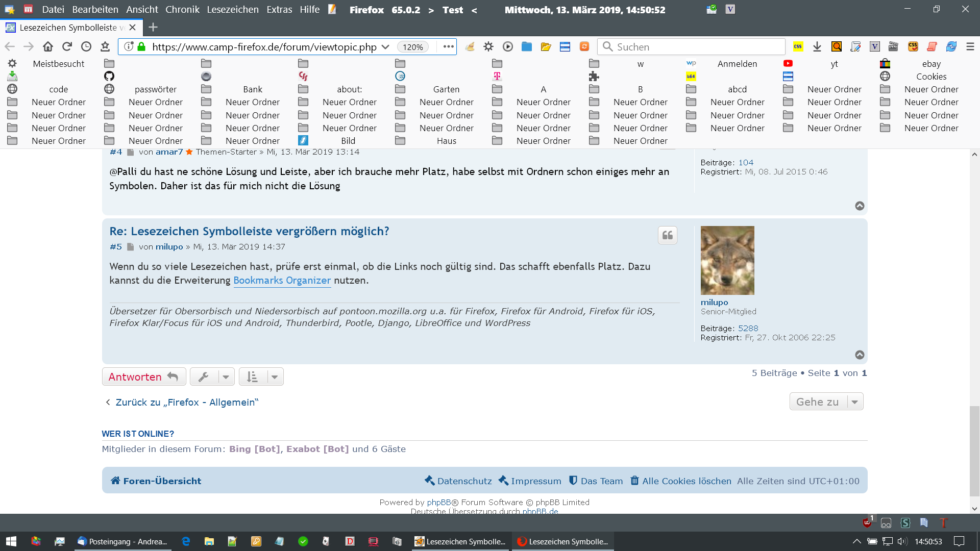Click the Home button in toolbar

click(x=48, y=47)
